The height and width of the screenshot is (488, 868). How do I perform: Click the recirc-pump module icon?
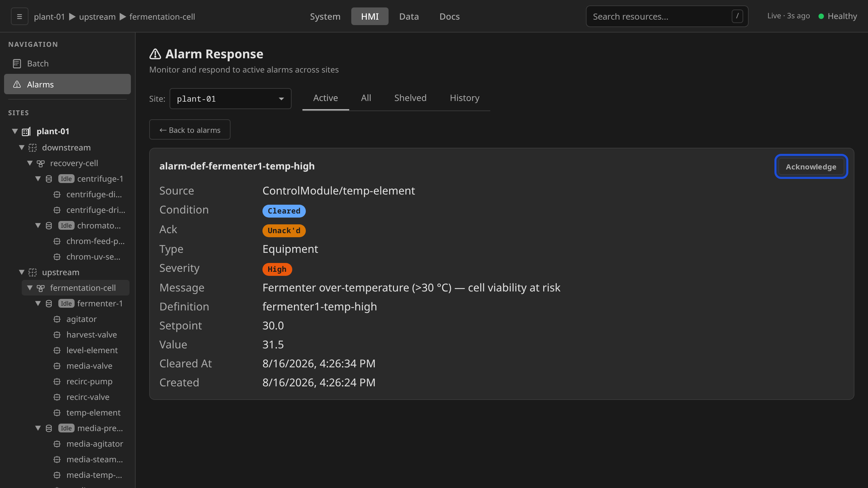click(57, 382)
